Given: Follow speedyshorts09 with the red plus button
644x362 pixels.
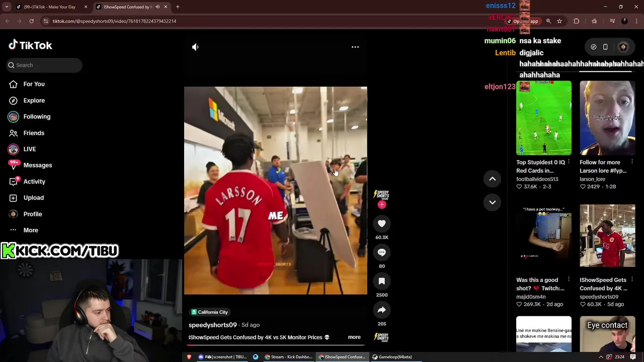Looking at the screenshot, I should (x=381, y=205).
